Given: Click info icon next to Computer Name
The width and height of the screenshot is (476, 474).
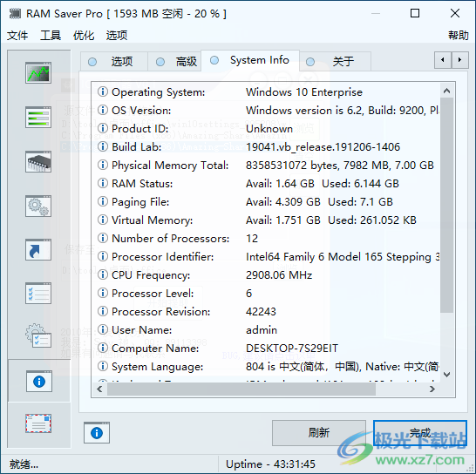Looking at the screenshot, I should pos(103,348).
